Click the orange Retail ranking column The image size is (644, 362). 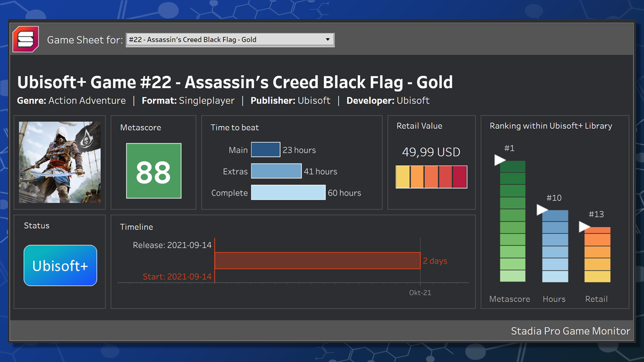pyautogui.click(x=597, y=254)
